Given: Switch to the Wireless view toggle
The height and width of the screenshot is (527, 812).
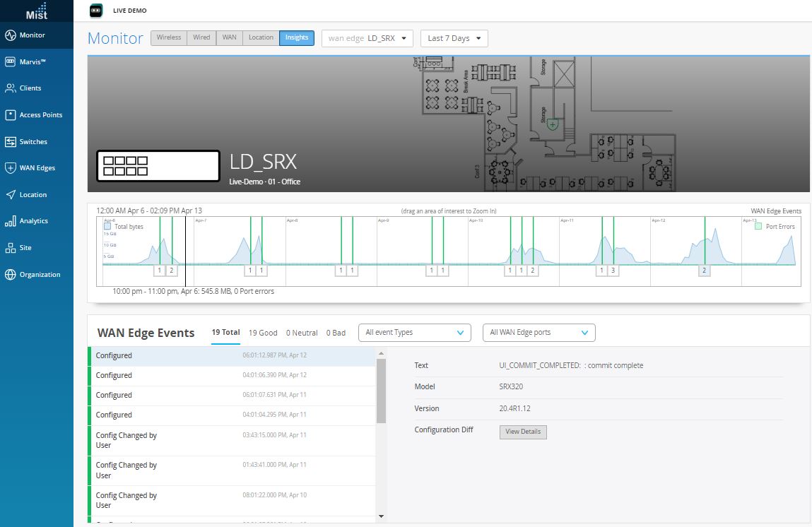Looking at the screenshot, I should point(168,37).
